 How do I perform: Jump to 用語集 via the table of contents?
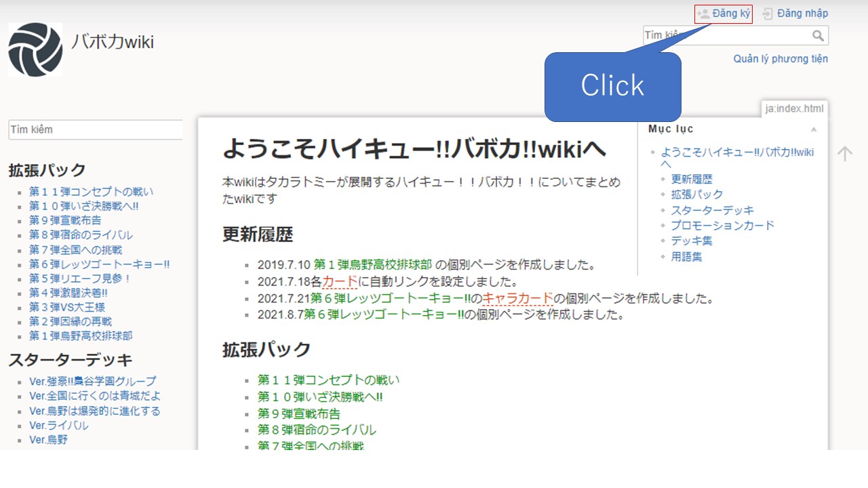pos(686,257)
